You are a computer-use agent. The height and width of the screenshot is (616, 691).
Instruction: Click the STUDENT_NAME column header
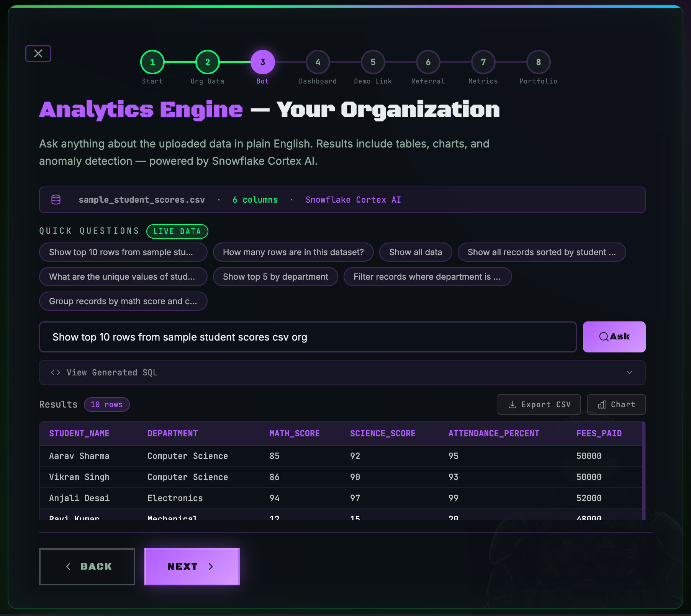coord(79,433)
